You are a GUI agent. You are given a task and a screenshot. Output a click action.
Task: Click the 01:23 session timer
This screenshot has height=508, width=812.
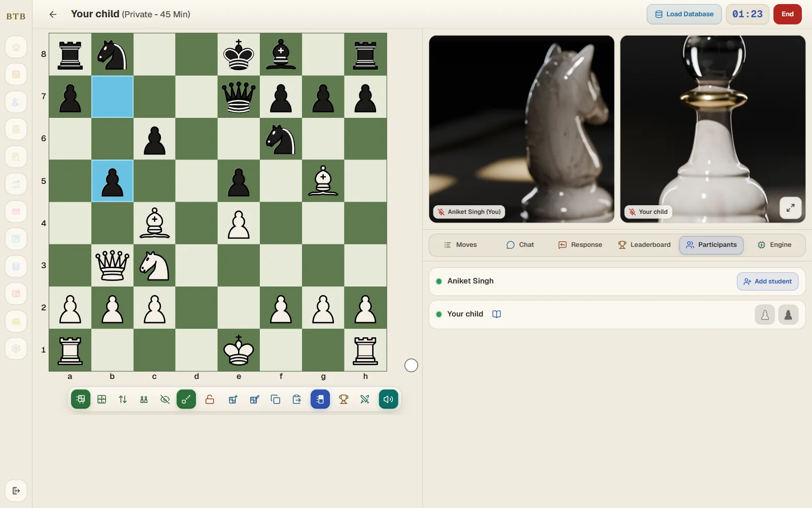748,14
